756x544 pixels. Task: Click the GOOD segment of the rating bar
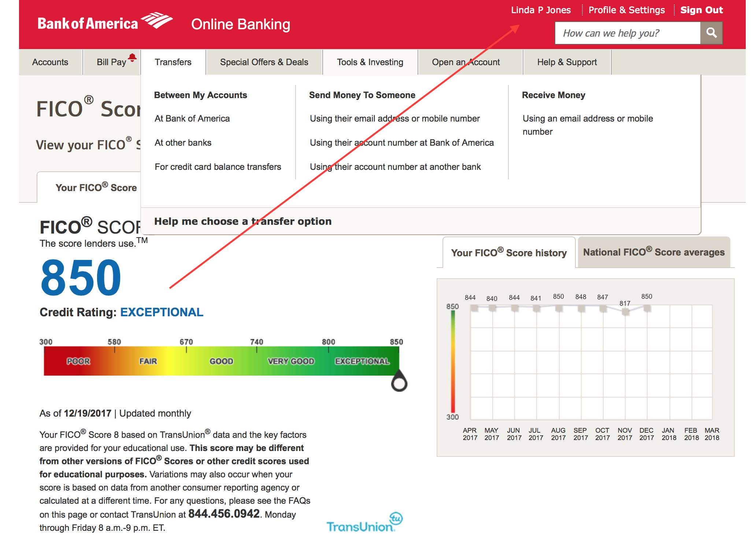[221, 361]
